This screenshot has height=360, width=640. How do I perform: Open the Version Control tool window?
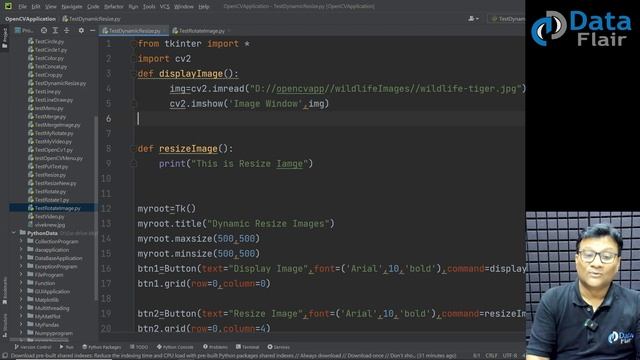(33, 347)
